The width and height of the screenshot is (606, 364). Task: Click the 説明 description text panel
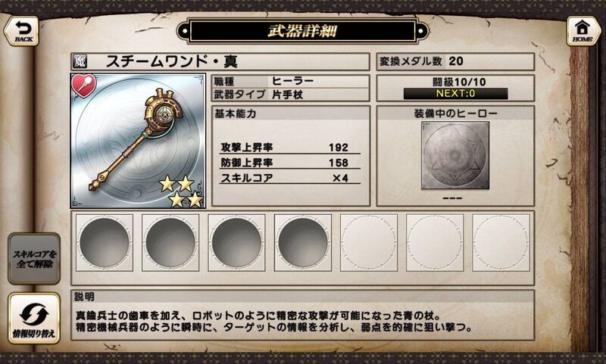(302, 316)
